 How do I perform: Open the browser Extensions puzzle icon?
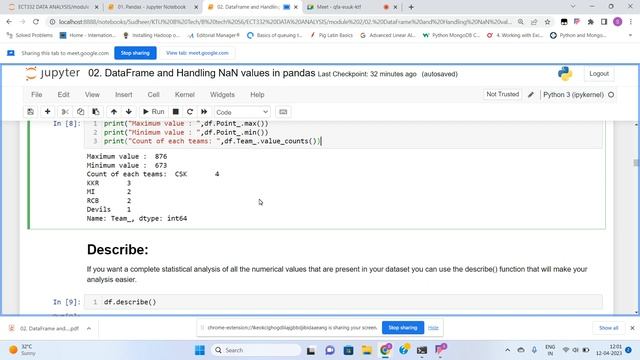coord(591,22)
